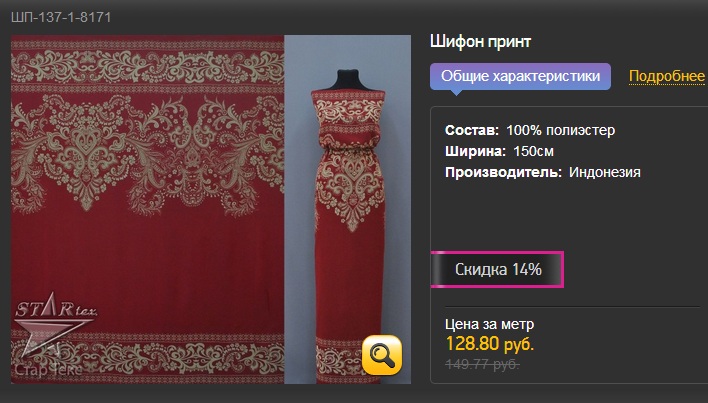Click the Стар Текс watermark text
The width and height of the screenshot is (708, 403).
coord(48,370)
